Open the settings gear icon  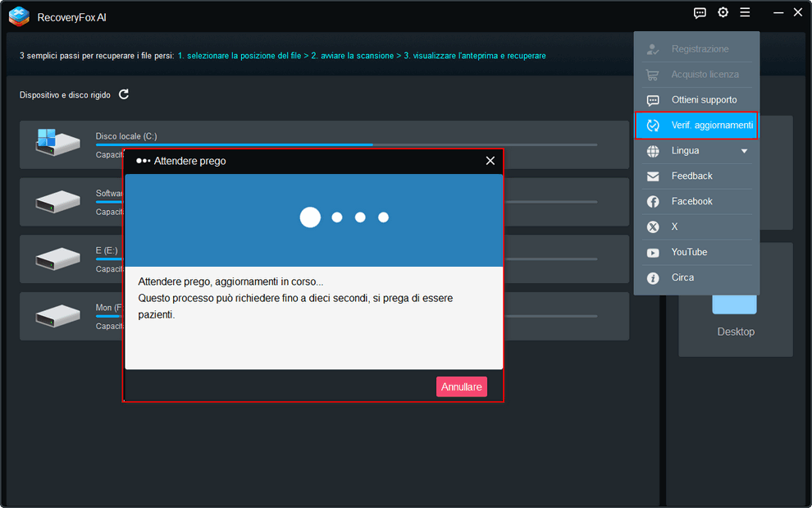(x=723, y=12)
